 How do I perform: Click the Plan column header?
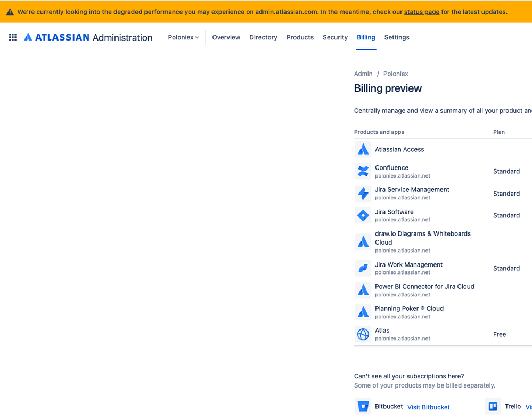(499, 132)
